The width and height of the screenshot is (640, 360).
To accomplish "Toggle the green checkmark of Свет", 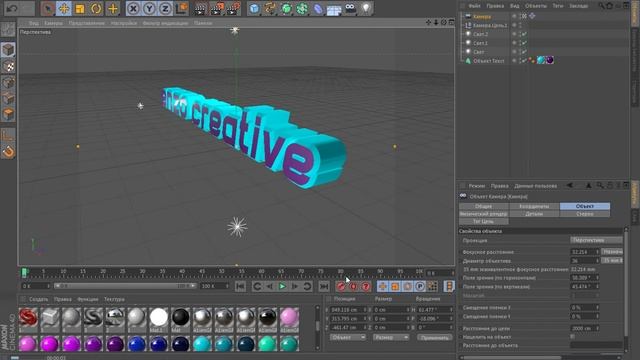I will point(524,52).
